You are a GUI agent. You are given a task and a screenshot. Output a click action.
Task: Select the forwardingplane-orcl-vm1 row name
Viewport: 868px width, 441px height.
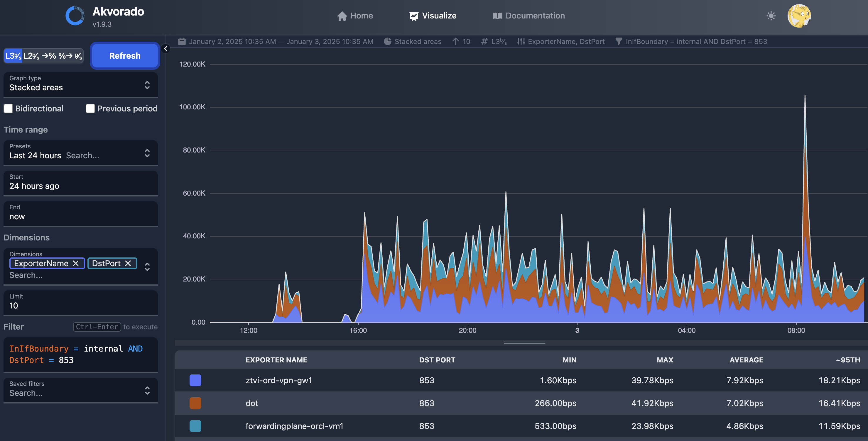[294, 426]
